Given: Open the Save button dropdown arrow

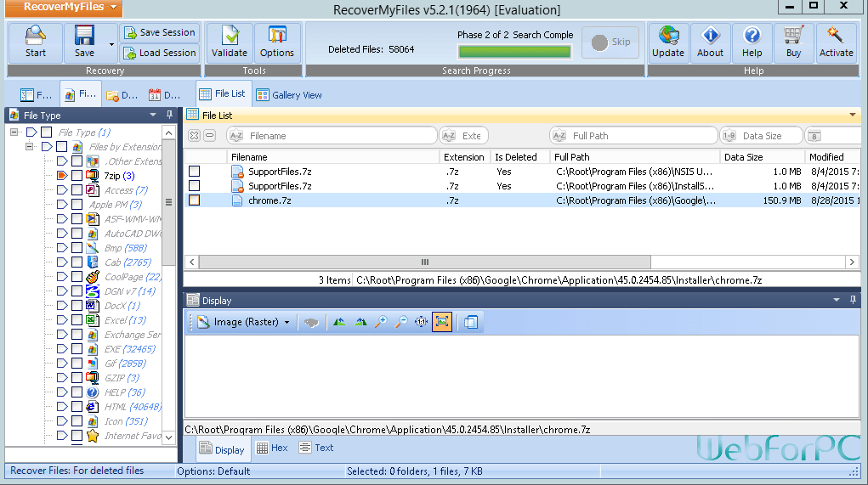Looking at the screenshot, I should pos(111,44).
